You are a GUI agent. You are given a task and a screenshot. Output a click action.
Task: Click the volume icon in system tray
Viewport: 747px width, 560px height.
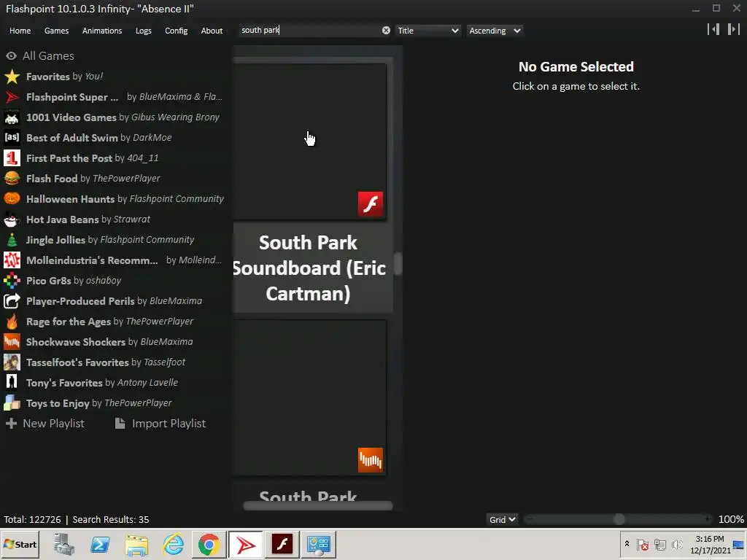pyautogui.click(x=676, y=544)
